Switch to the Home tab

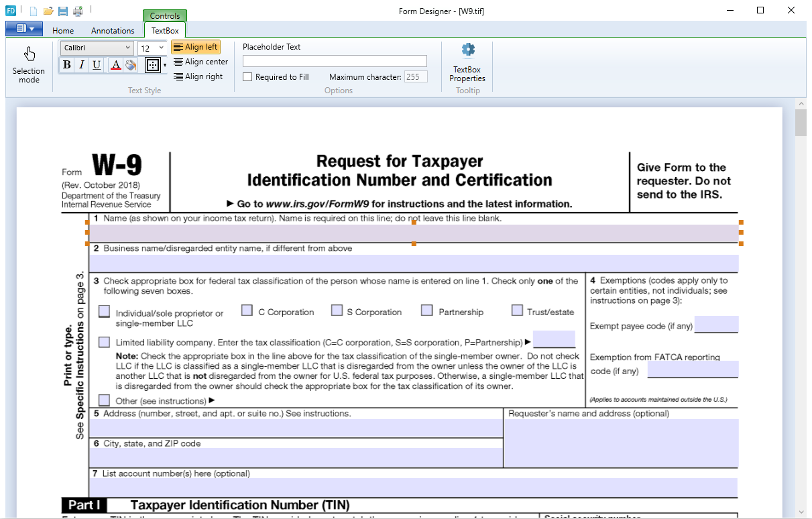coord(63,30)
